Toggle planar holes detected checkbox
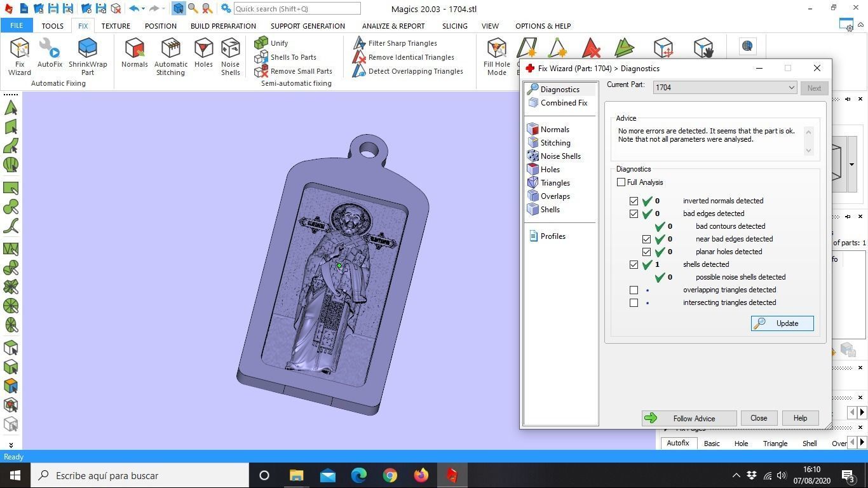868x488 pixels. [646, 252]
